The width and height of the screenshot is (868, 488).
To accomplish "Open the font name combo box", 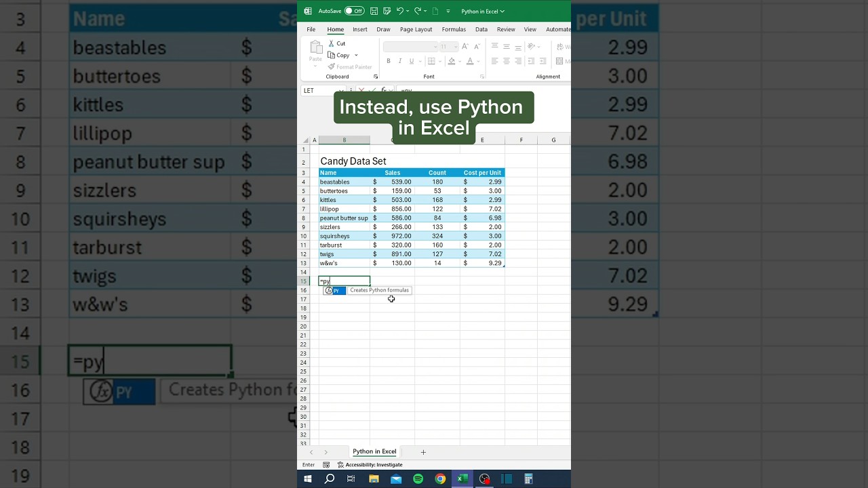I will pos(410,47).
